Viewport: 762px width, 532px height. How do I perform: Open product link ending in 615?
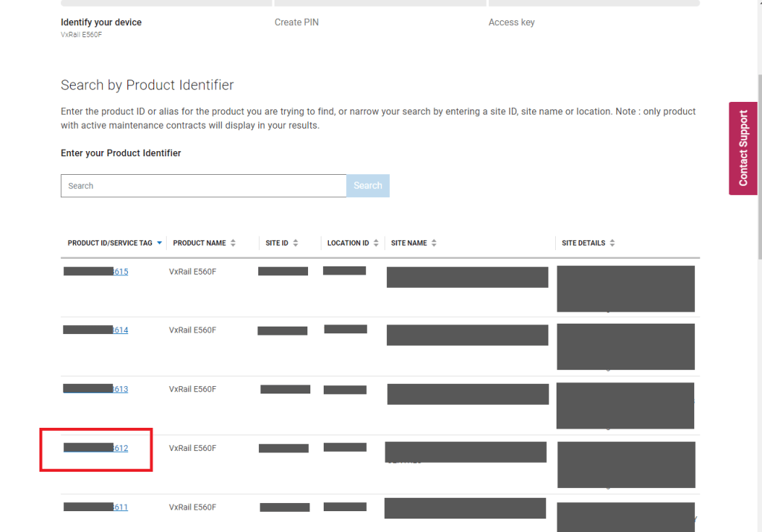tap(120, 272)
